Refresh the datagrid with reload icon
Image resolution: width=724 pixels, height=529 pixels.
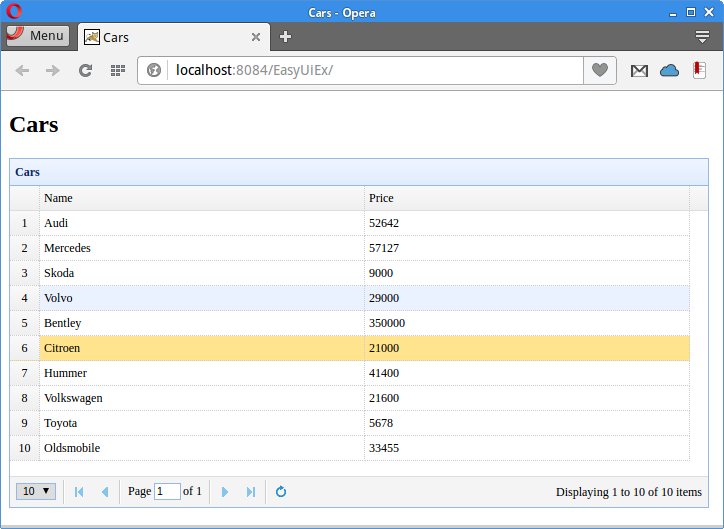(x=281, y=492)
